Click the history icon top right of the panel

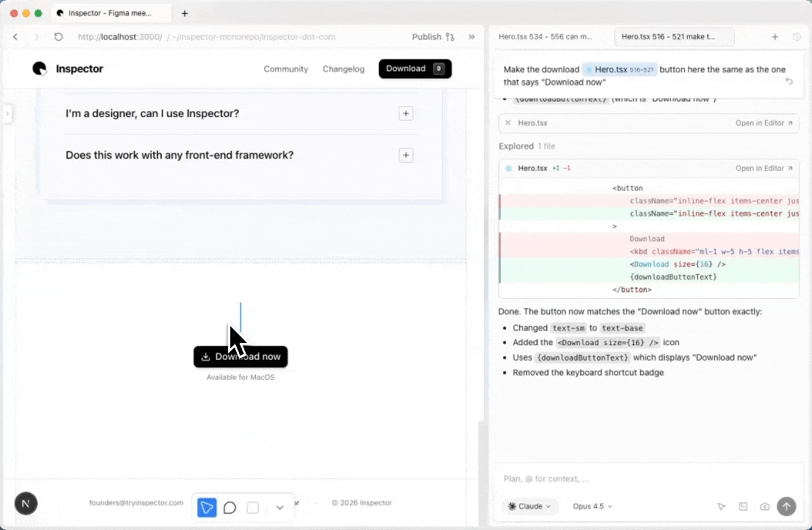797,36
